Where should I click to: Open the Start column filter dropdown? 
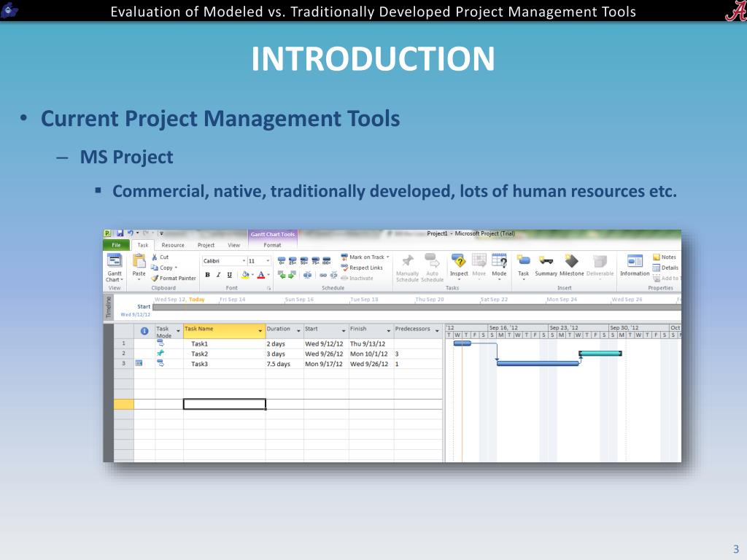pyautogui.click(x=344, y=330)
